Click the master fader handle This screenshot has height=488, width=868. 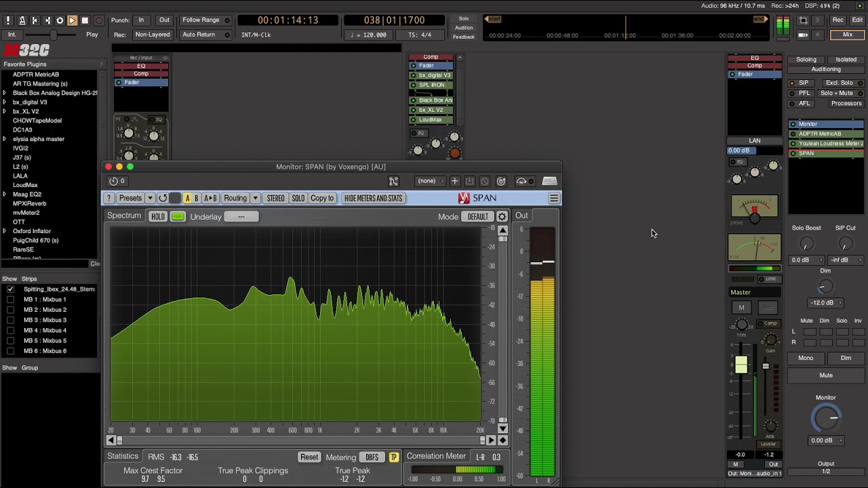click(x=741, y=365)
